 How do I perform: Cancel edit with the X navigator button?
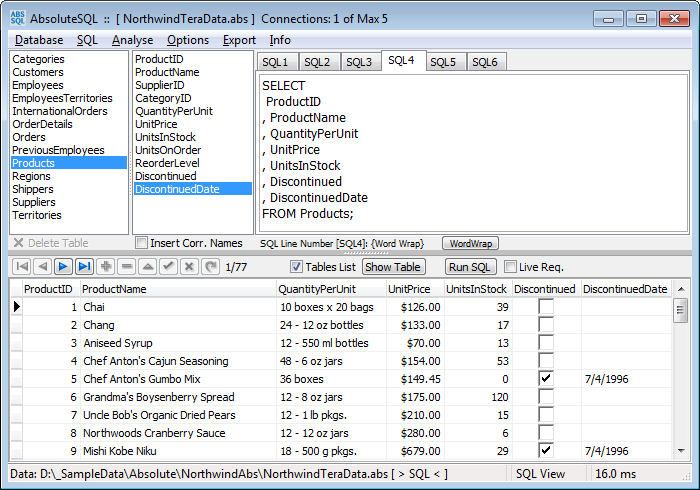pos(189,267)
